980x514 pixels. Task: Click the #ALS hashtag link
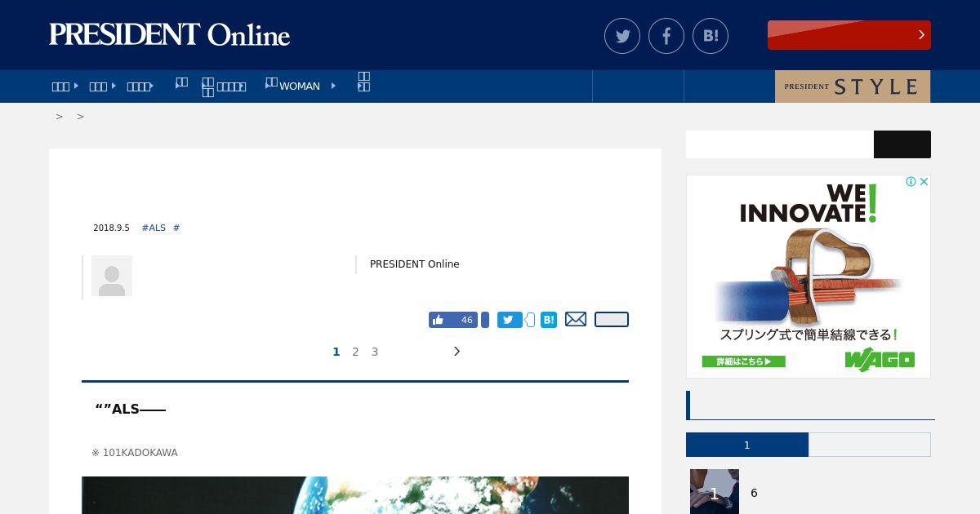[154, 228]
